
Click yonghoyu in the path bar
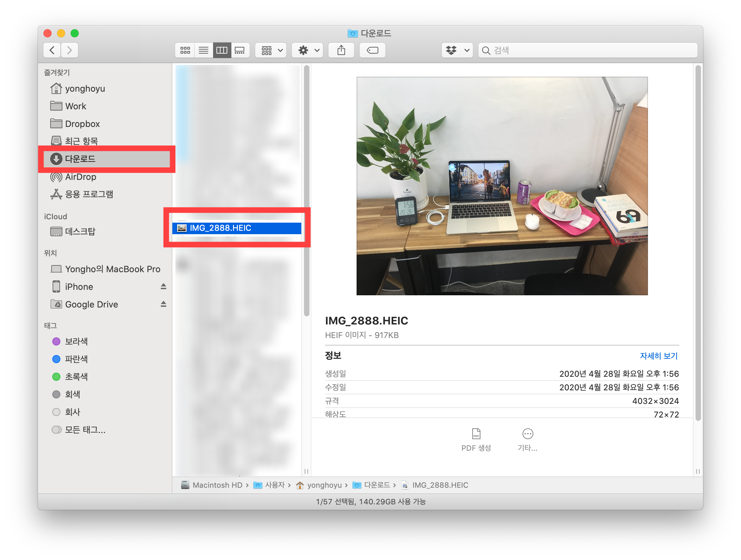[324, 485]
